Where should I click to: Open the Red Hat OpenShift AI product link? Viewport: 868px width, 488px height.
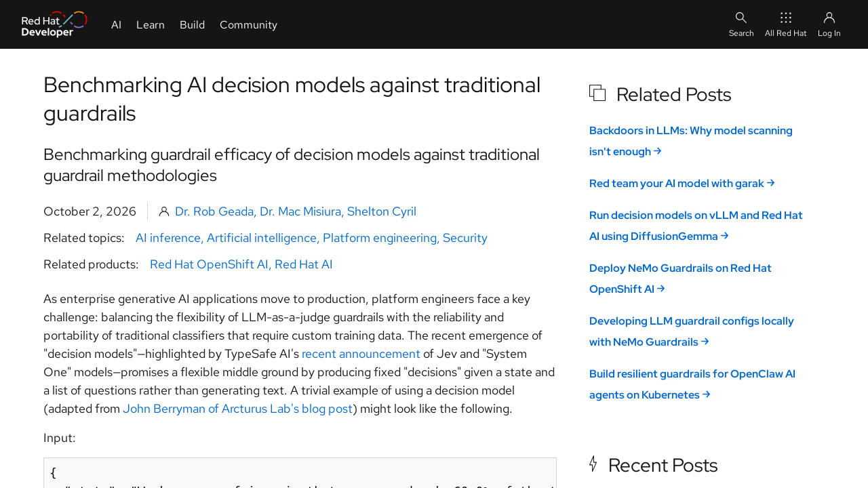(210, 264)
